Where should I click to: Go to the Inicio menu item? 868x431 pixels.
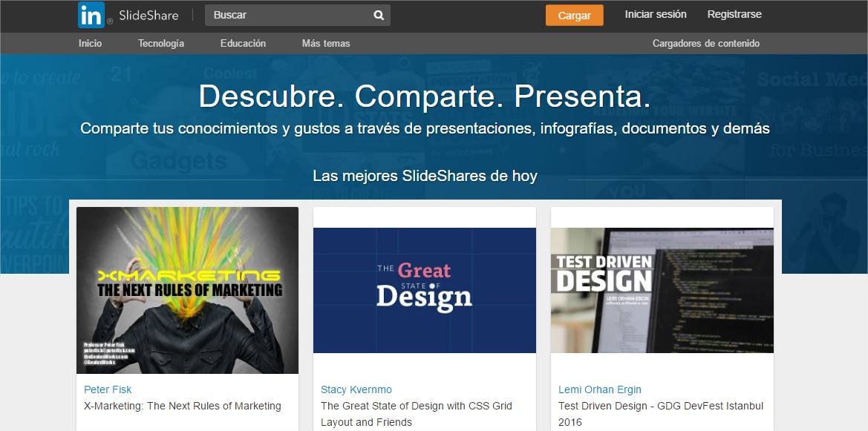click(91, 43)
